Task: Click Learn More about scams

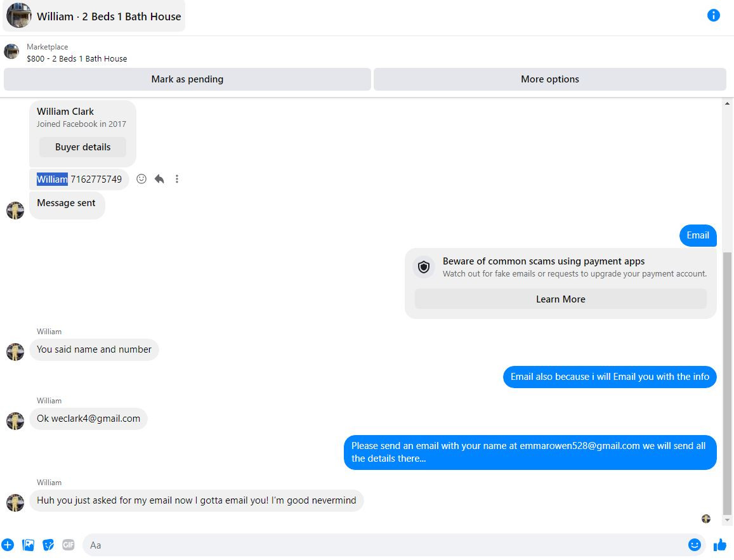Action: pyautogui.click(x=560, y=299)
